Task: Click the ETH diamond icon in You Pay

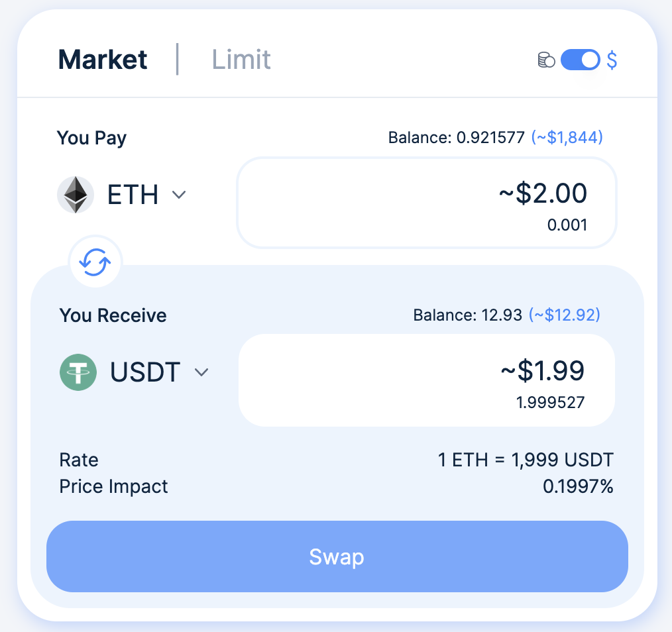Action: tap(75, 195)
